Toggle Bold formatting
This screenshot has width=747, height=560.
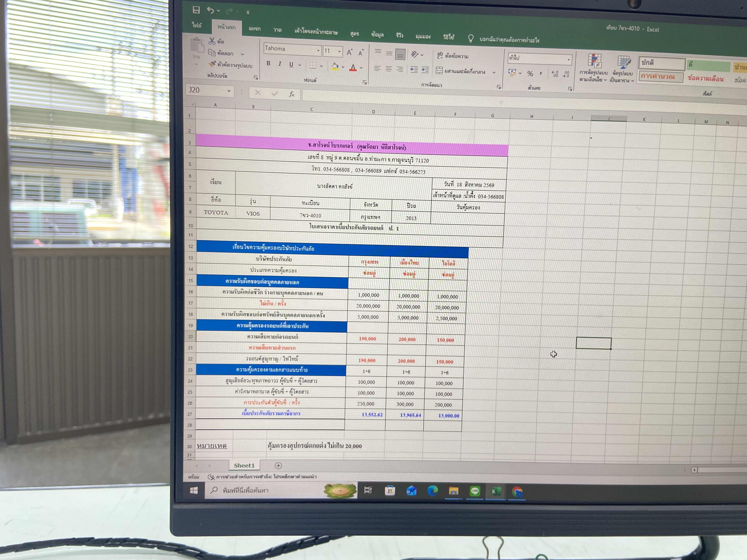pyautogui.click(x=268, y=63)
